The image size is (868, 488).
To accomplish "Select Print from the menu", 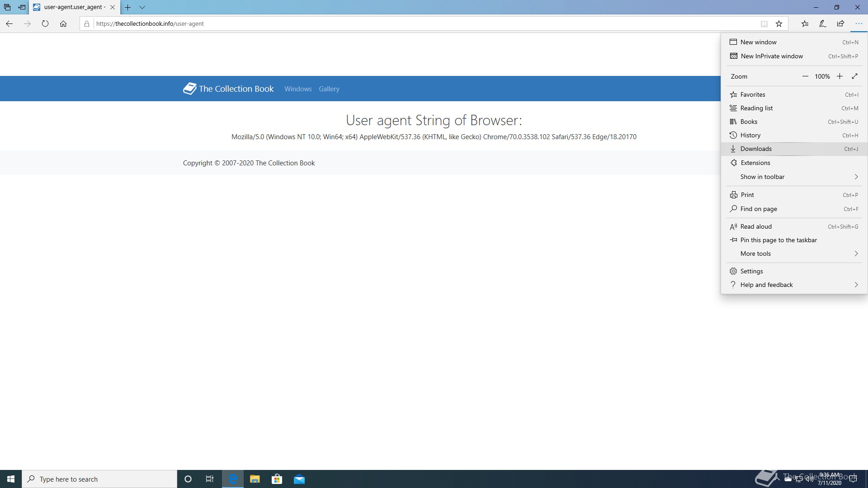I will [794, 195].
